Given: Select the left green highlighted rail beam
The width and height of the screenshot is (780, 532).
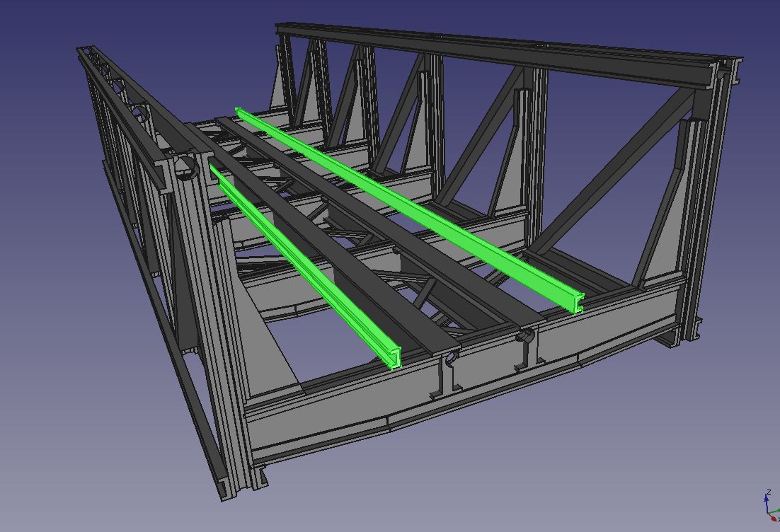Looking at the screenshot, I should pos(304,269).
